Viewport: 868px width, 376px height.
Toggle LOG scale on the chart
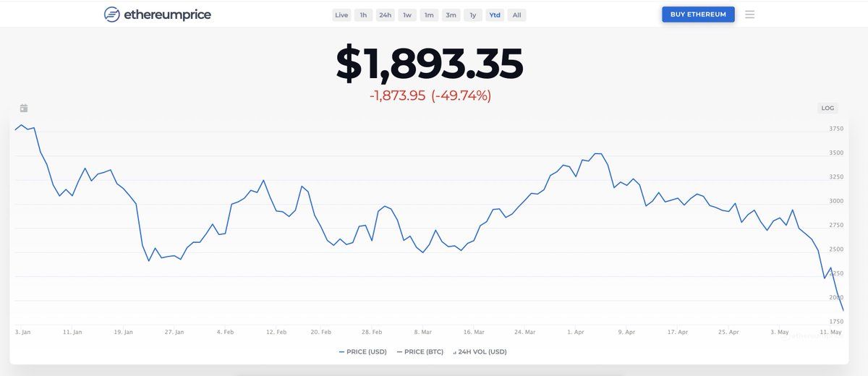click(827, 108)
